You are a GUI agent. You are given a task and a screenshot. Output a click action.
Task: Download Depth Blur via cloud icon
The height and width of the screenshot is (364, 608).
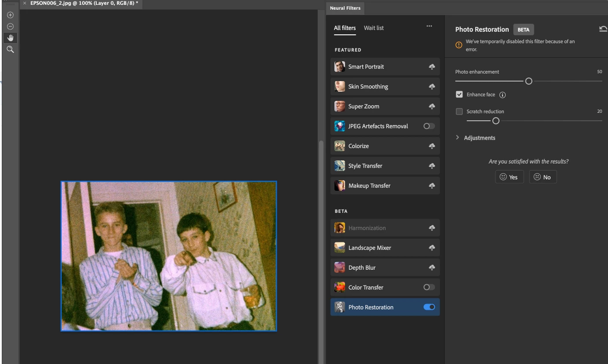tap(432, 267)
